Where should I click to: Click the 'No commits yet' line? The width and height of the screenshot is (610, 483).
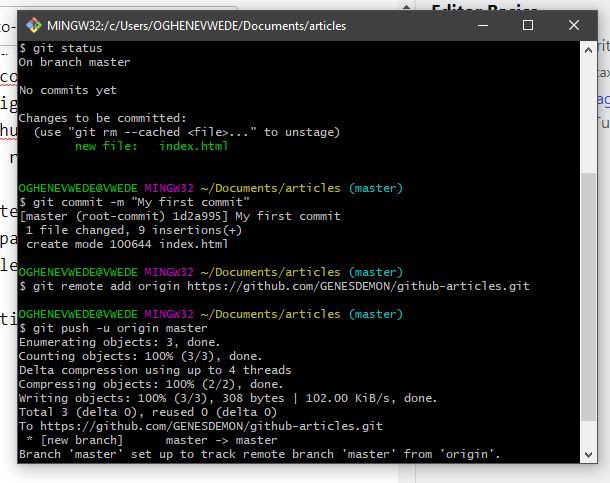point(68,90)
